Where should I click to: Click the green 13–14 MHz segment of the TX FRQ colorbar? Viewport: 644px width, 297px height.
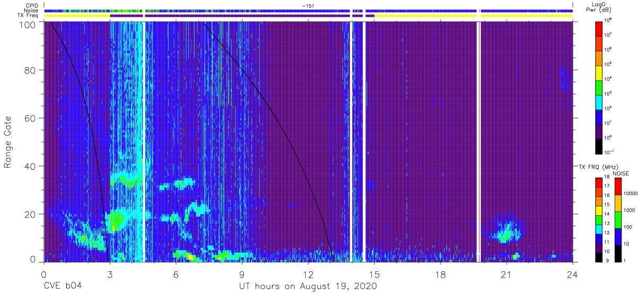tap(599, 219)
